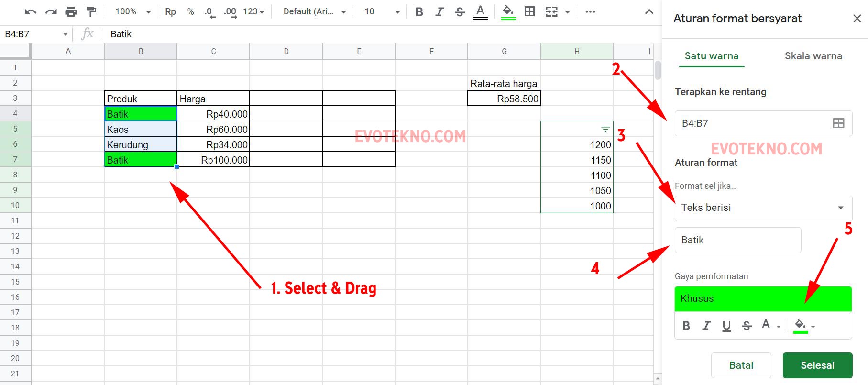Toggle italic in formatting style panel
Screen dimensions: 868x385
point(706,326)
